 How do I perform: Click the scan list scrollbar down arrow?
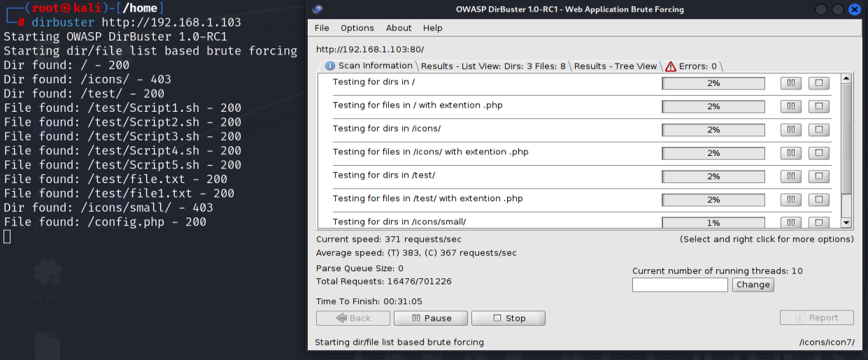click(x=846, y=223)
